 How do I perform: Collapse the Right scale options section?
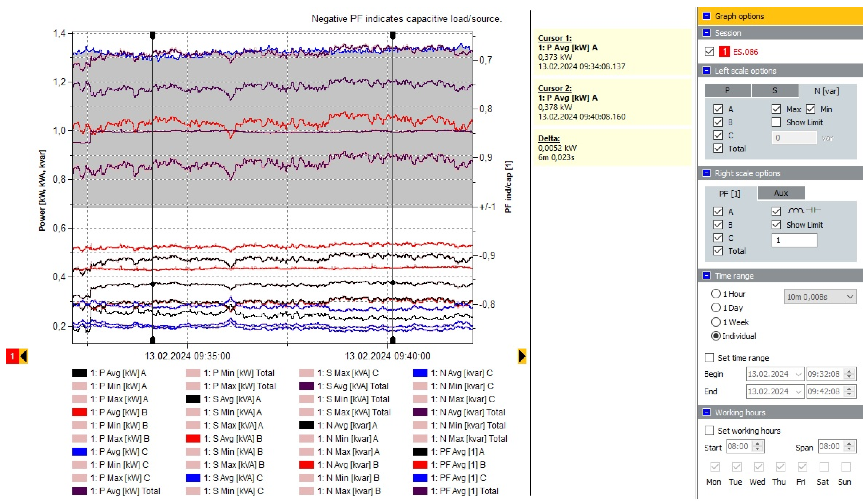tap(707, 173)
